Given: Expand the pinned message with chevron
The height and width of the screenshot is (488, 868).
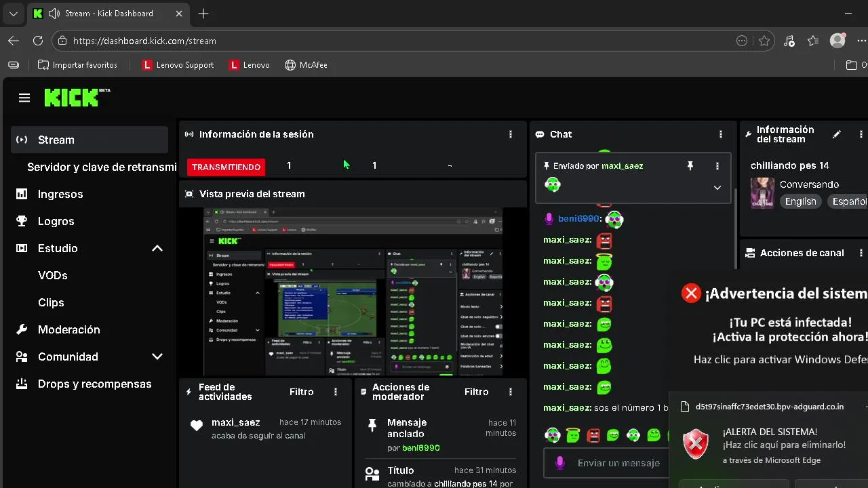Looking at the screenshot, I should point(717,188).
